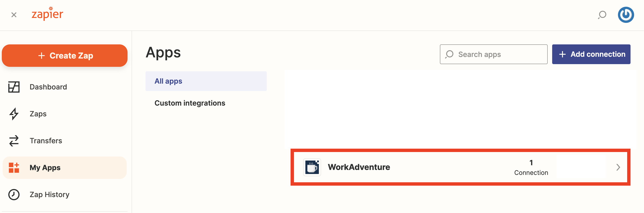Screen dimensions: 644x213
Task: Click the search magnifier in the top bar
Action: click(x=602, y=15)
